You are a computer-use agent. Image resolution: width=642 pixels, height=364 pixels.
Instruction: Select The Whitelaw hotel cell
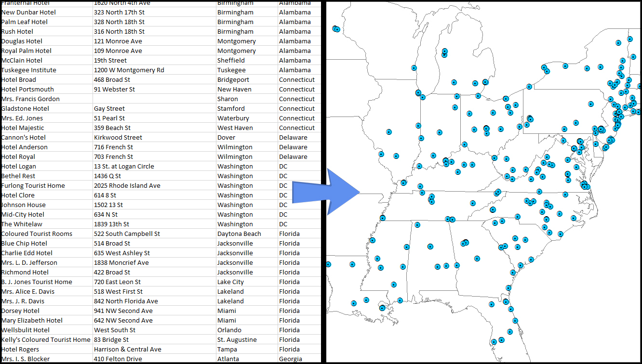[22, 224]
